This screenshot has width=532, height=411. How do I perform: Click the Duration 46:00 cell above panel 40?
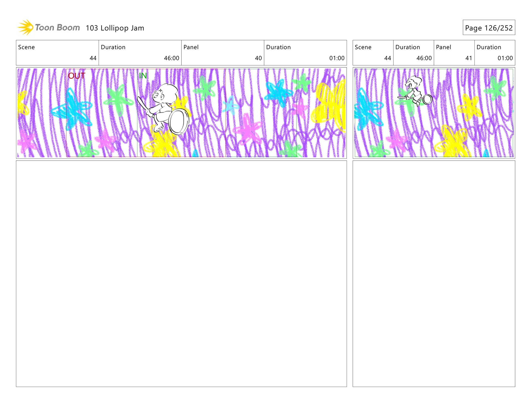coord(140,53)
